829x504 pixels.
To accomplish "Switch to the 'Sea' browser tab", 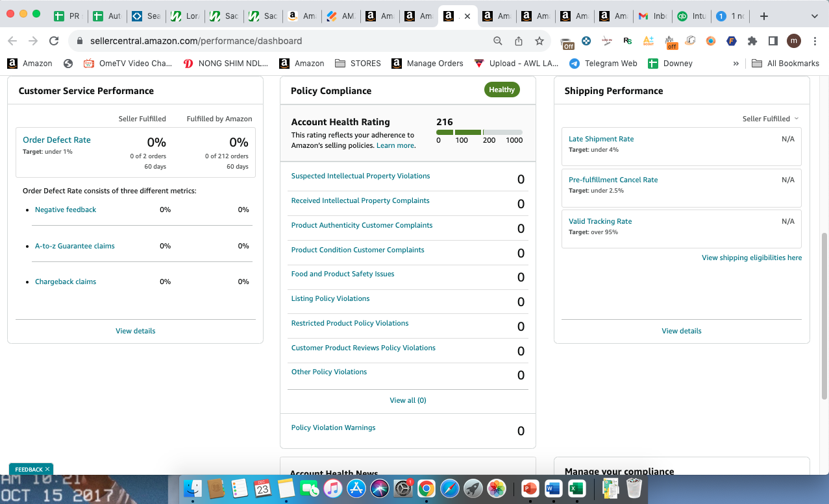I will 145,16.
